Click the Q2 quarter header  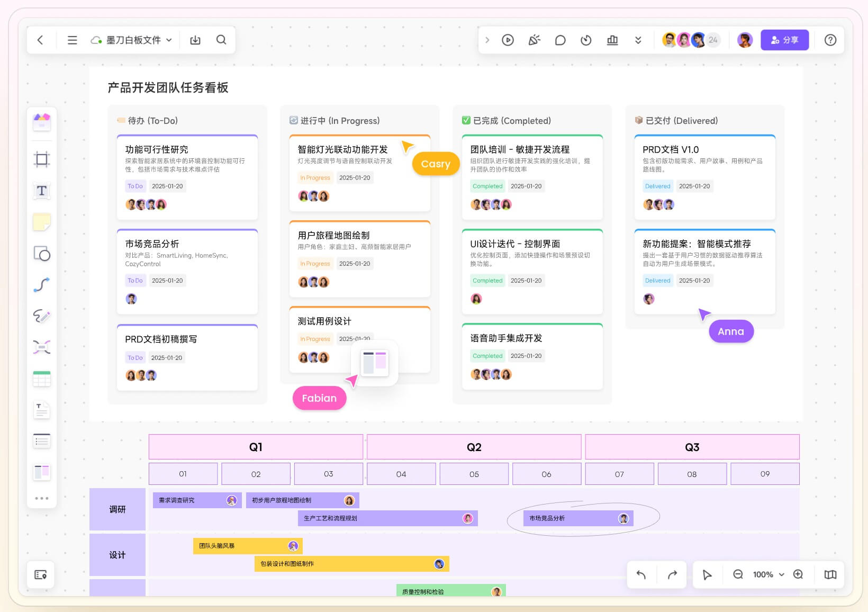tap(474, 447)
